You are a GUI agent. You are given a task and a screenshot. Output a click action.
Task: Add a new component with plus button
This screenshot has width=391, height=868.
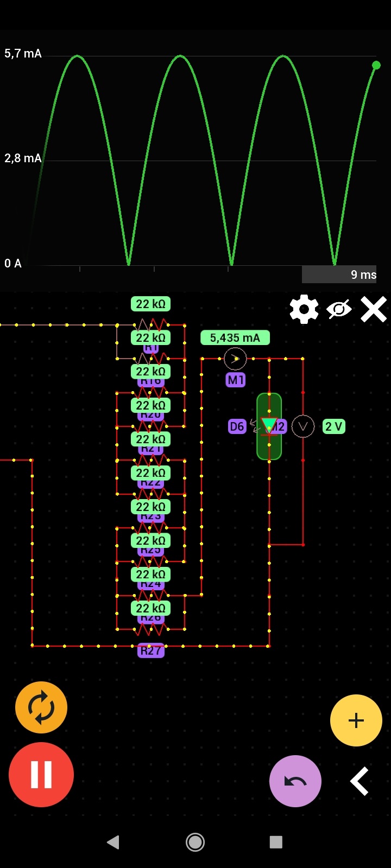tap(356, 720)
